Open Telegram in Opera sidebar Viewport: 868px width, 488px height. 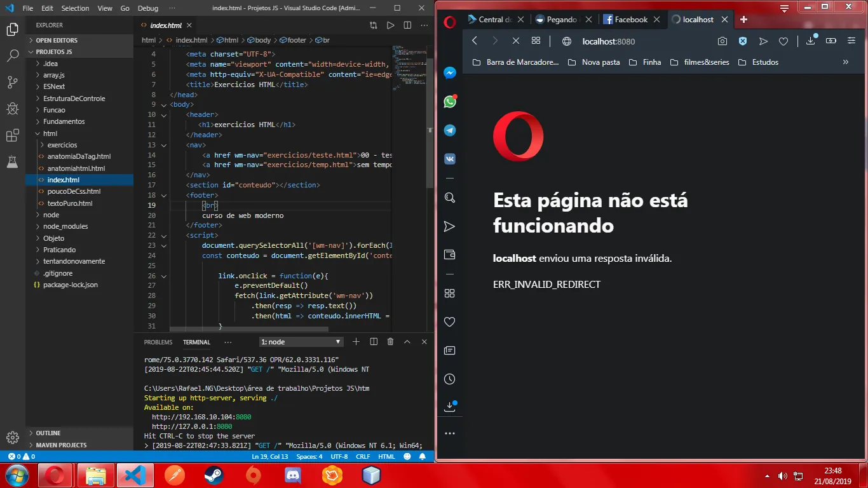tap(449, 130)
